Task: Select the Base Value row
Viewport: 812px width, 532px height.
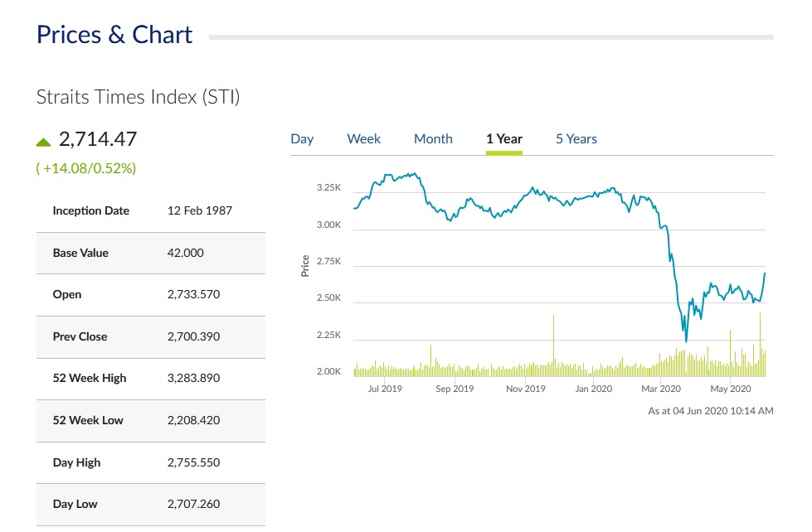Action: coord(150,253)
